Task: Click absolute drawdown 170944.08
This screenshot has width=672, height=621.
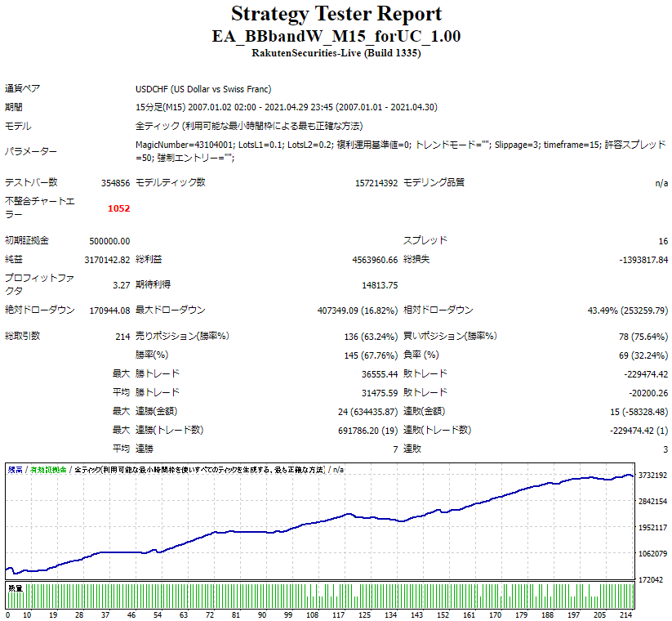Action: pyautogui.click(x=109, y=310)
